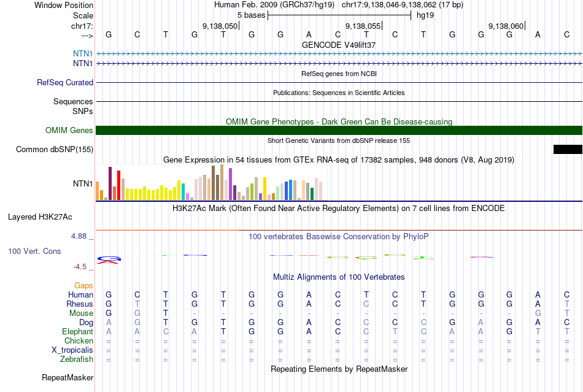The height and width of the screenshot is (392, 583).
Task: Click the 100 Vert. Cons label
Action: pyautogui.click(x=34, y=251)
